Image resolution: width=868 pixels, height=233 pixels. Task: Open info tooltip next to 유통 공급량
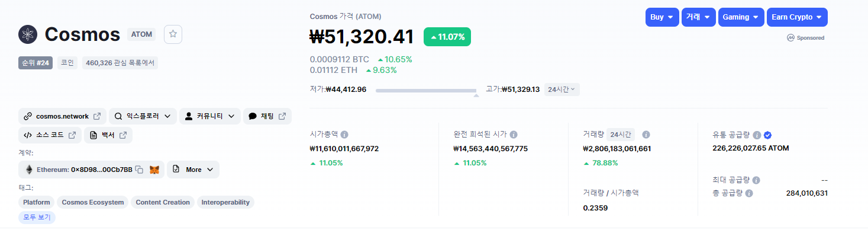[x=757, y=135]
